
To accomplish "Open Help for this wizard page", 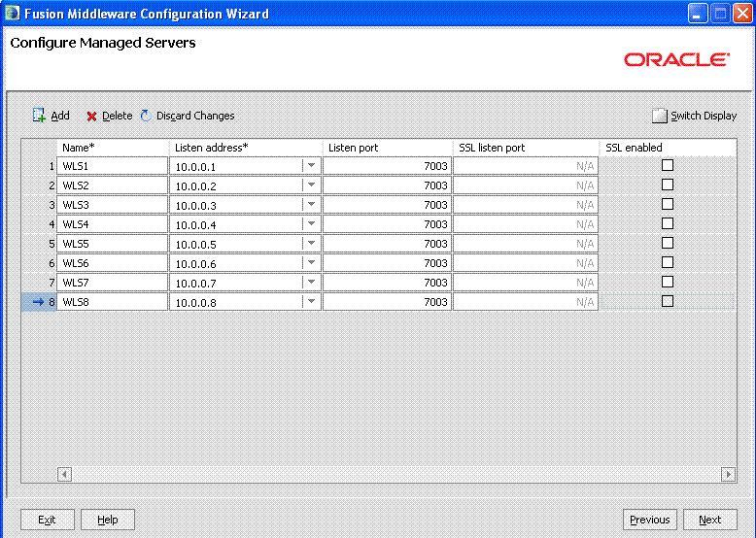I will point(108,520).
